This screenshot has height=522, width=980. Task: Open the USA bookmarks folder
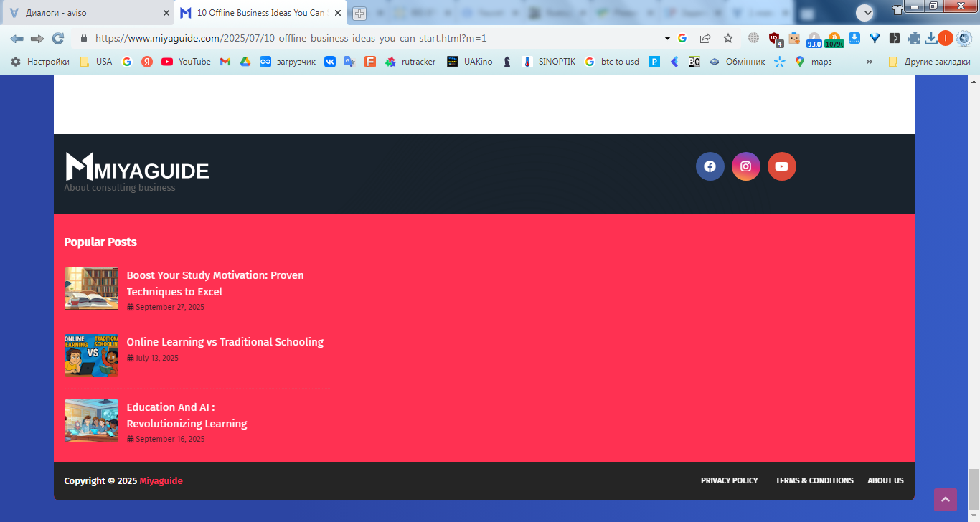tap(96, 62)
